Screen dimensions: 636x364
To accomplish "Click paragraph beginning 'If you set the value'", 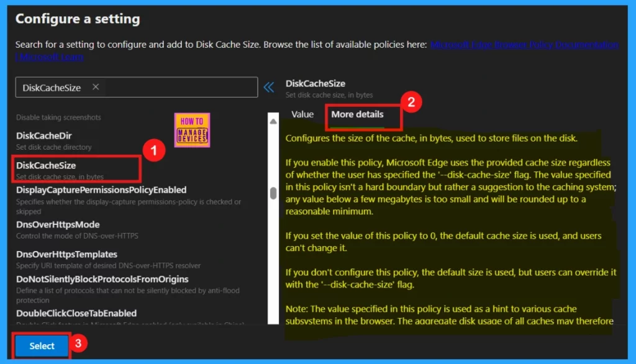I will pos(443,242).
